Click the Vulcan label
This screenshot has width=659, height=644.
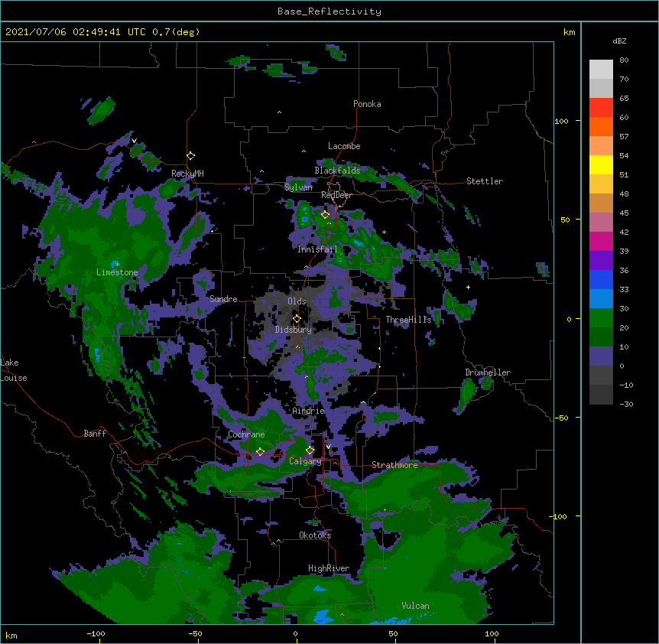415,606
